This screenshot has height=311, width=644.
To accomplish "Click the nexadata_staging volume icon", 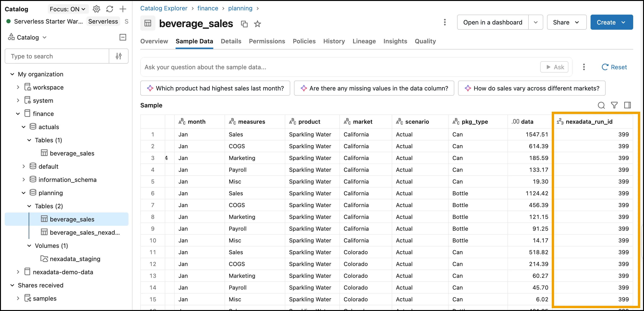I will pos(44,258).
